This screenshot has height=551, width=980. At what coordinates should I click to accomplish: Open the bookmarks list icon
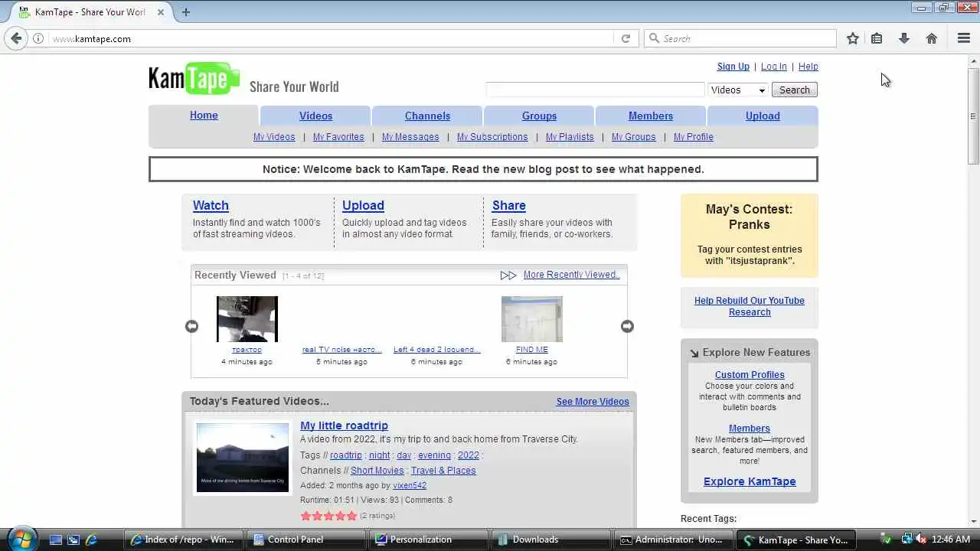877,38
